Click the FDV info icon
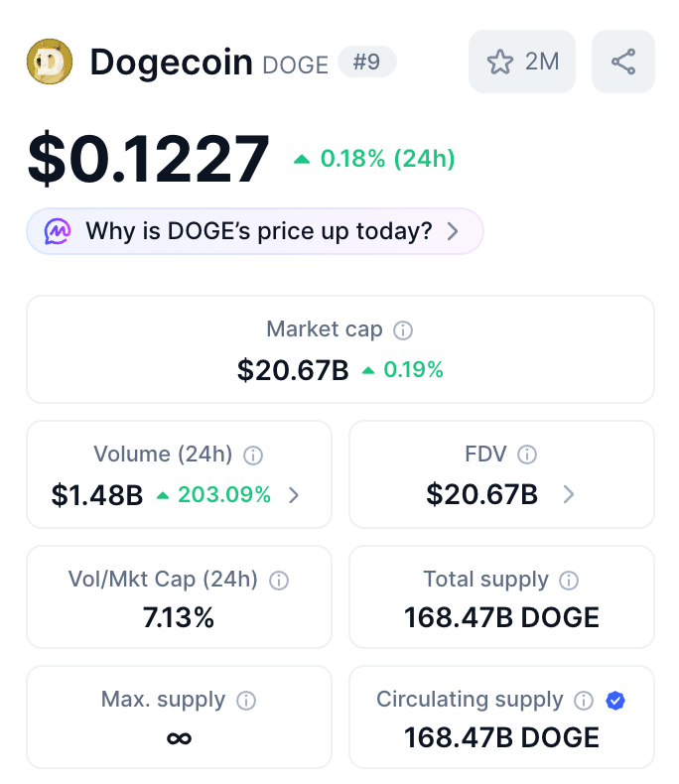This screenshot has width=679, height=784. pos(527,456)
